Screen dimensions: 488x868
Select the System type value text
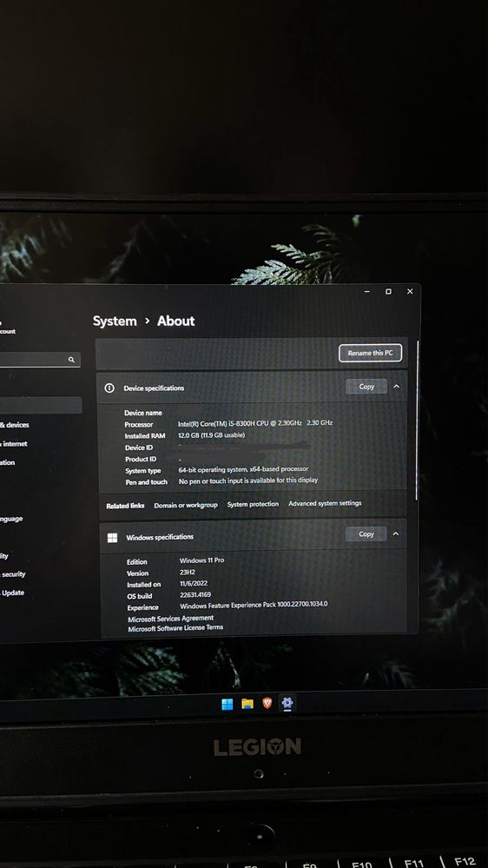[x=243, y=469]
